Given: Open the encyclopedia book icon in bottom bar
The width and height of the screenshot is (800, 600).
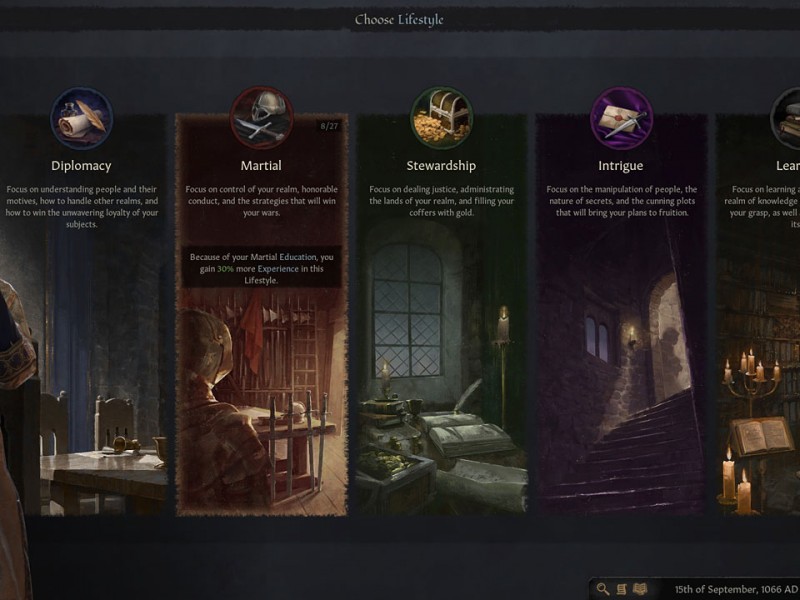Looking at the screenshot, I should pos(640,589).
